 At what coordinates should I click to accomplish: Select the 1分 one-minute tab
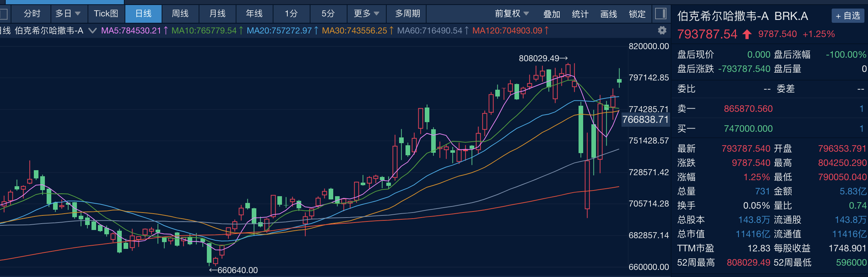(291, 14)
